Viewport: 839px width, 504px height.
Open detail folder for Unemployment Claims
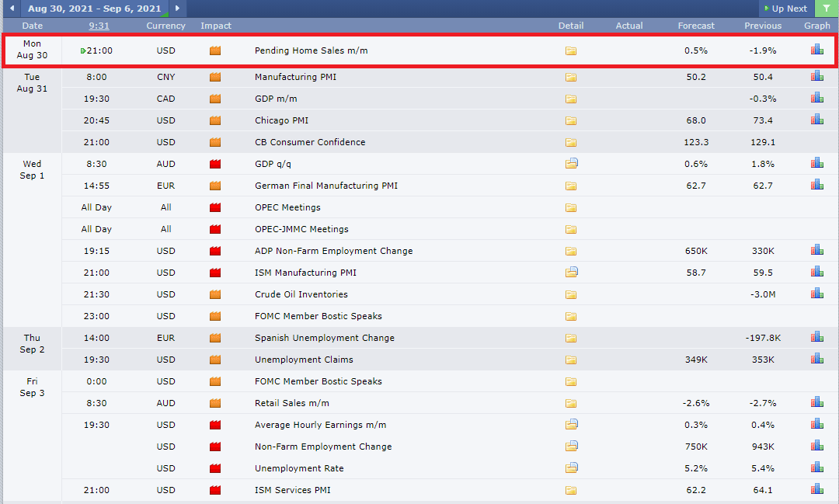571,360
